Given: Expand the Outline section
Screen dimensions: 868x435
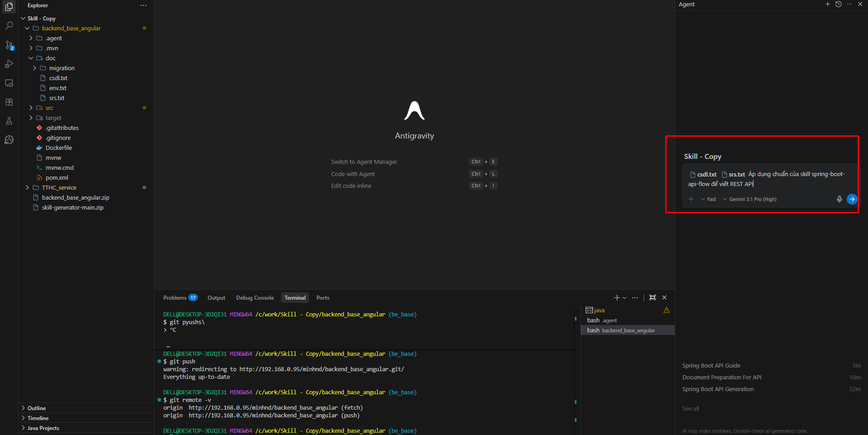Looking at the screenshot, I should 36,408.
